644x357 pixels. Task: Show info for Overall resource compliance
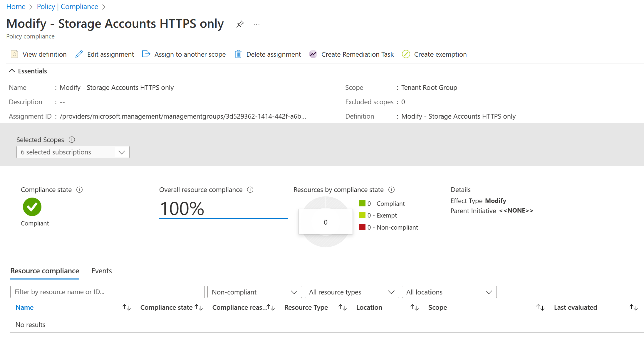tap(250, 190)
